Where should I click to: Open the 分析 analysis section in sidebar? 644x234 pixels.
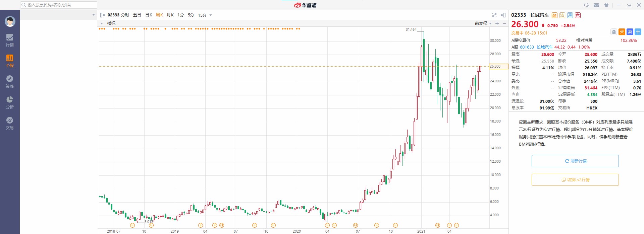(10, 102)
